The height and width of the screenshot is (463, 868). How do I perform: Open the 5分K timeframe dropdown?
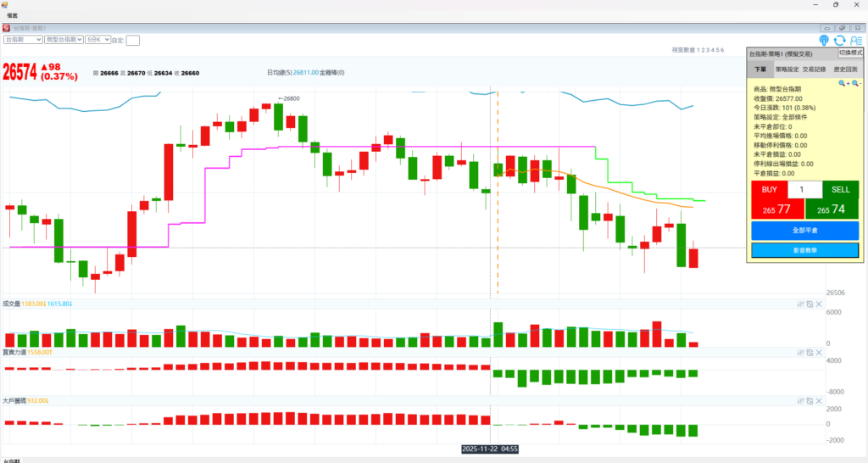(x=97, y=39)
